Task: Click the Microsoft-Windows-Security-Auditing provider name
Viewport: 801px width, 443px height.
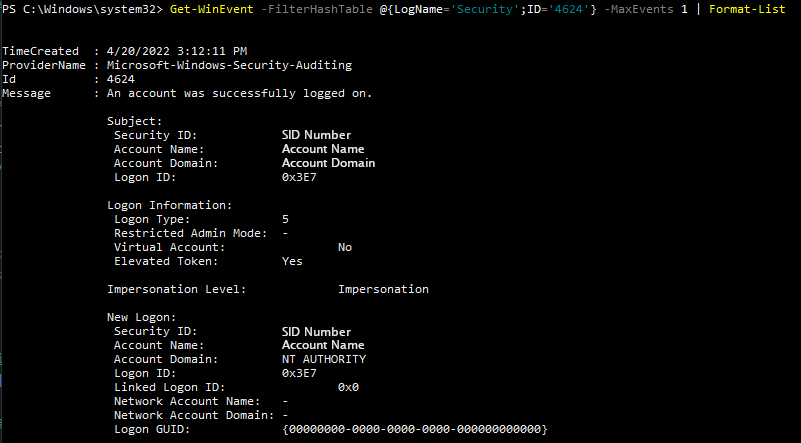Action: 229,65
